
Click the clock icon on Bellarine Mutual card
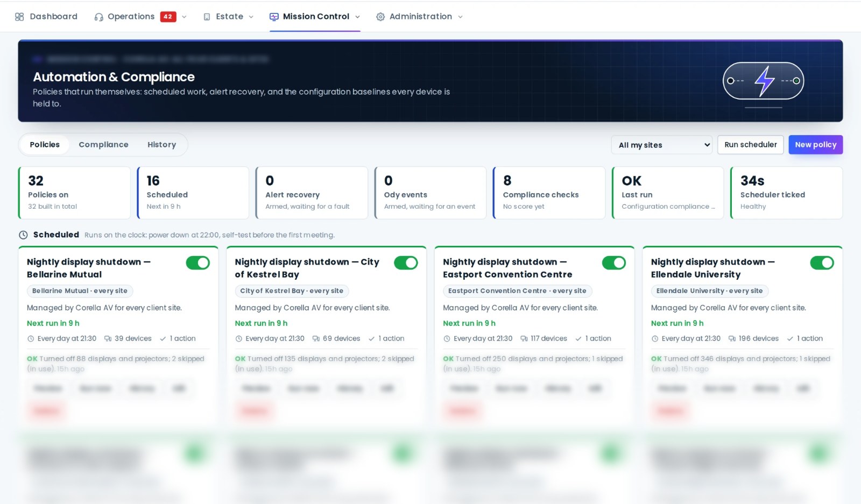[31, 339]
